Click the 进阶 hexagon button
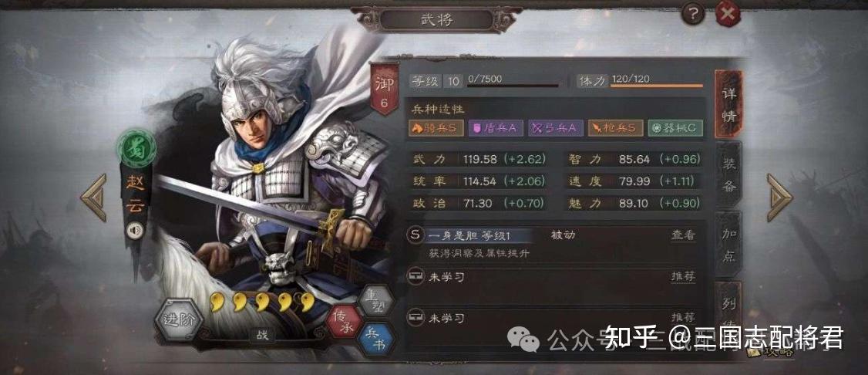 pos(177,319)
